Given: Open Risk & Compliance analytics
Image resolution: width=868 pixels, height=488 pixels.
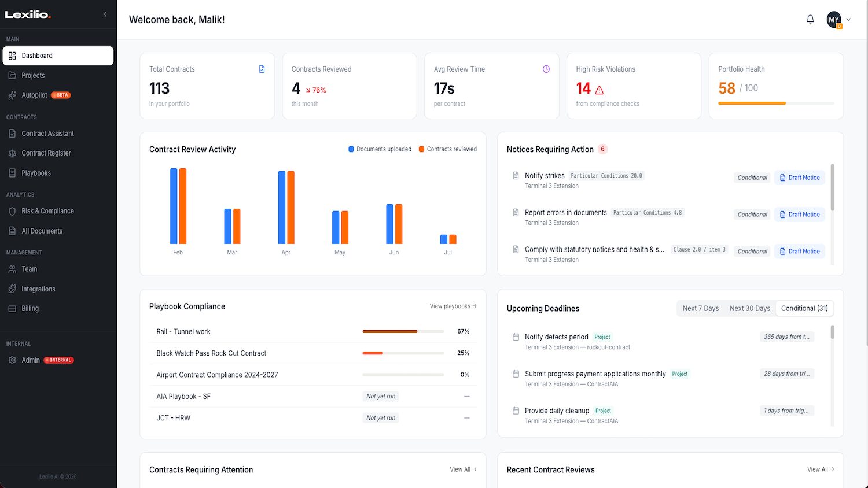Looking at the screenshot, I should tap(58, 211).
